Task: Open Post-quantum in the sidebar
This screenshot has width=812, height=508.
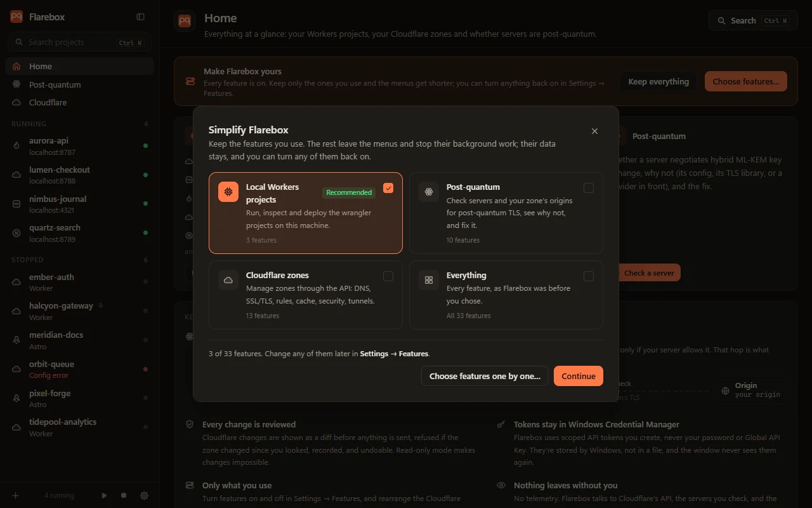Action: coord(79,84)
